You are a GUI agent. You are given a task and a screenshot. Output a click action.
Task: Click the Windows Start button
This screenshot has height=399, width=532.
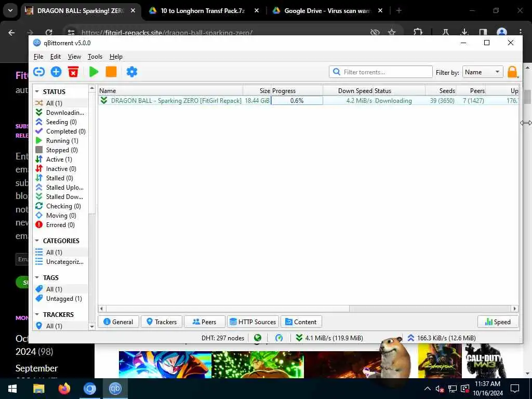point(12,389)
